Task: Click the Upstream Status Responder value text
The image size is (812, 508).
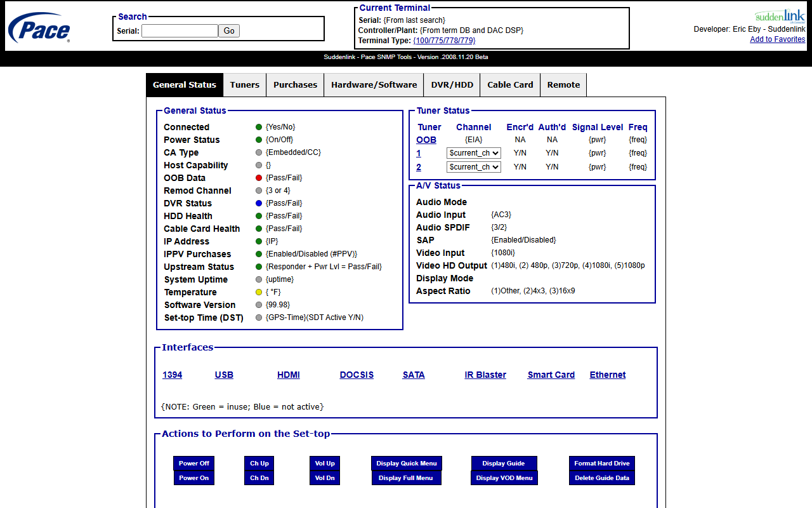Action: tap(324, 267)
